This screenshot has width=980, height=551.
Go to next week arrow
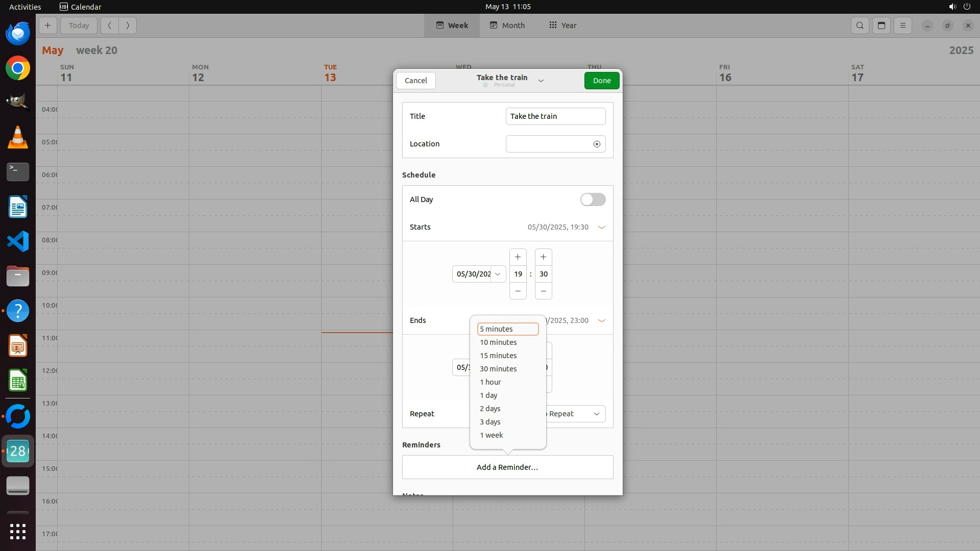pyautogui.click(x=128, y=26)
